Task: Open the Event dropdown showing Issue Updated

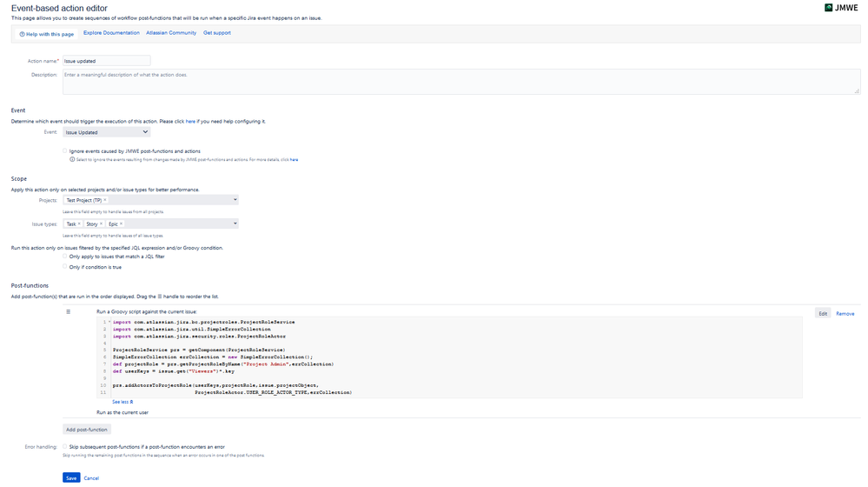Action: [106, 132]
